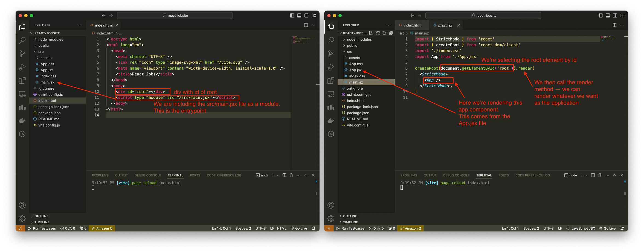
Task: Switch to PROBLEMS tab in left window
Action: coord(100,175)
